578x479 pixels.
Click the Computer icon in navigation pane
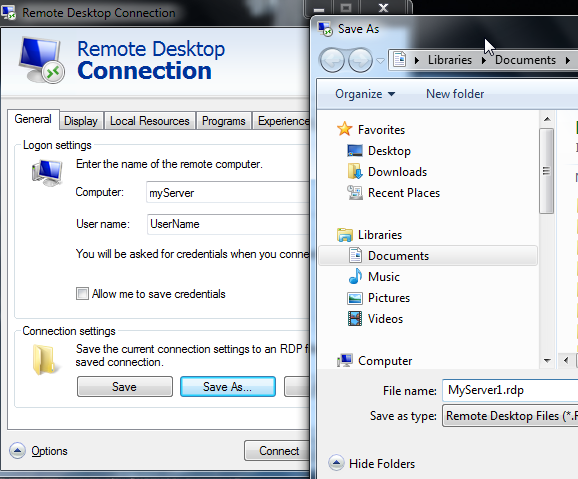(345, 360)
